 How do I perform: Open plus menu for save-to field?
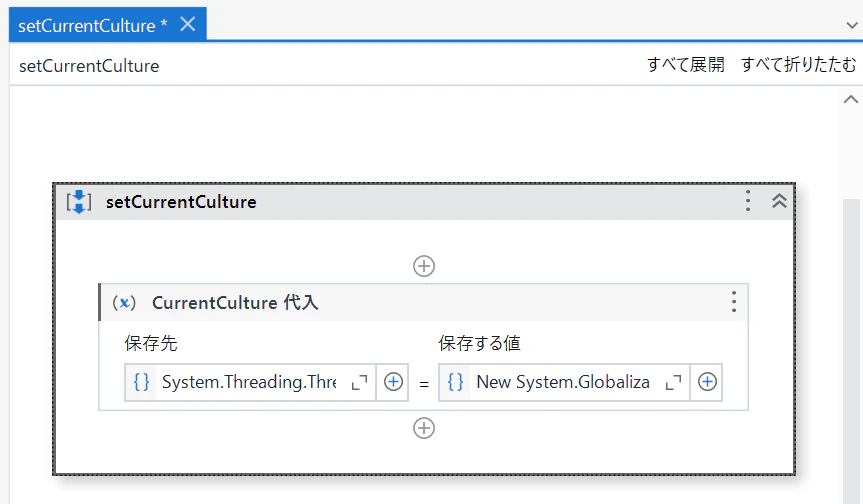click(x=393, y=382)
